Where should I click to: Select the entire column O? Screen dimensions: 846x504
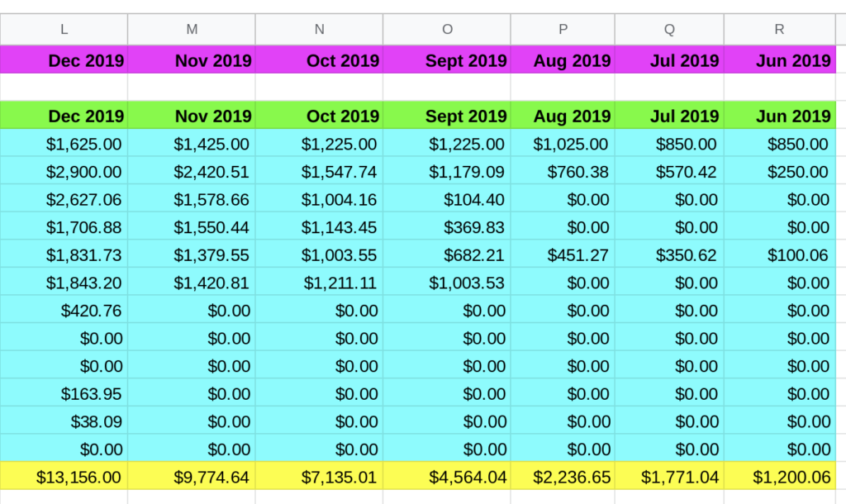point(447,30)
